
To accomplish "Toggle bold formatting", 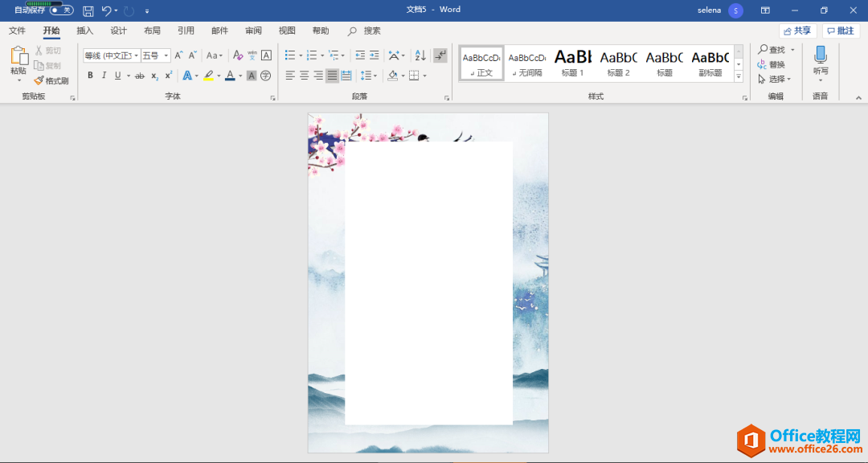I will 90,76.
